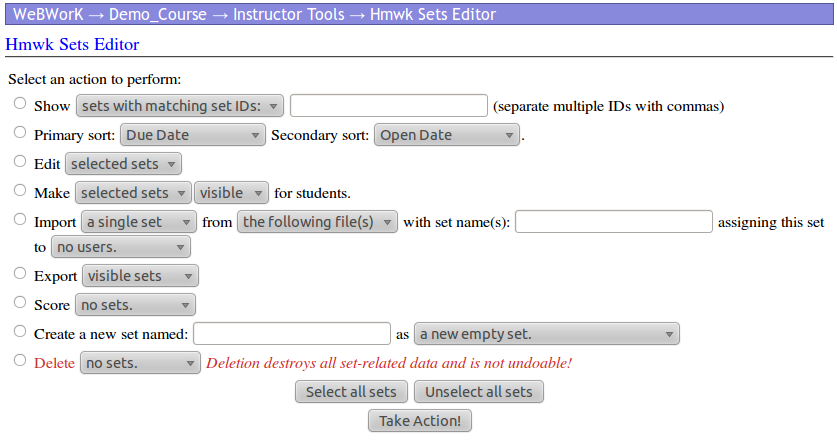Pick the Create a new set radio button
The height and width of the screenshot is (444, 837).
point(20,331)
